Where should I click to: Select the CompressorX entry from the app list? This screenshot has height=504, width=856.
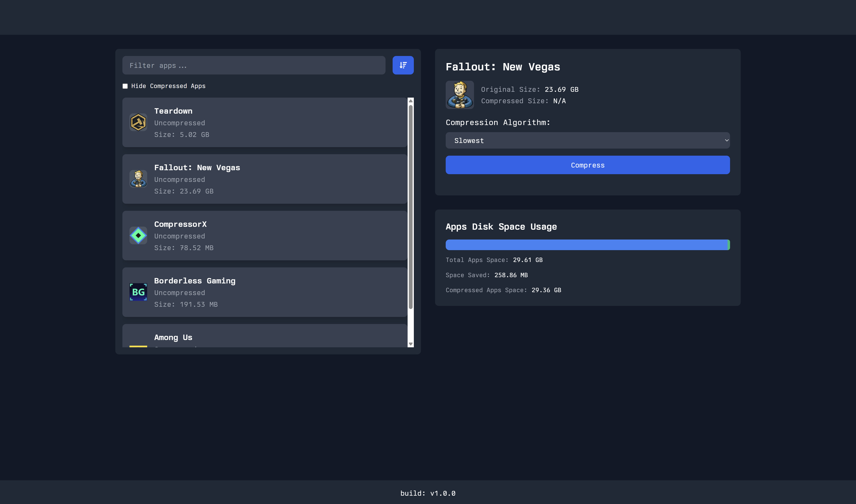[x=265, y=235]
